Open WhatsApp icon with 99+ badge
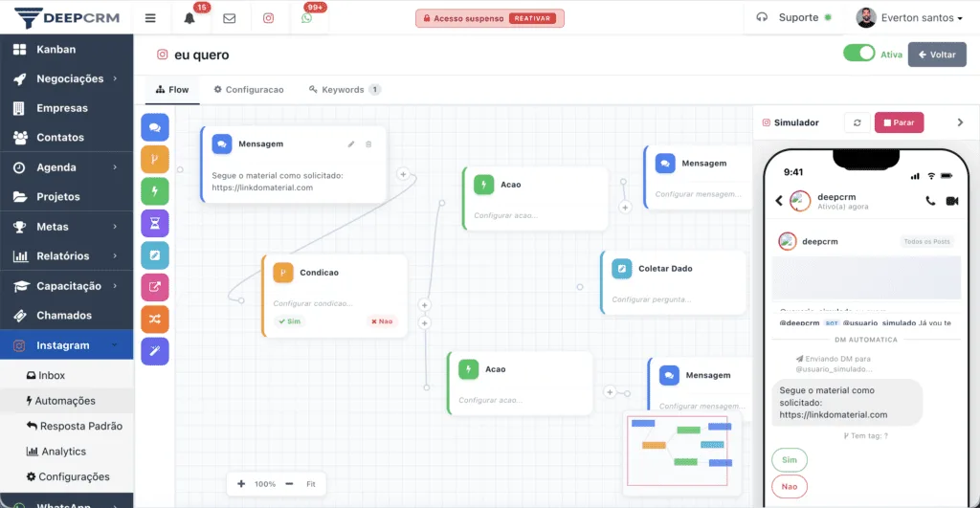980x508 pixels. [x=306, y=18]
